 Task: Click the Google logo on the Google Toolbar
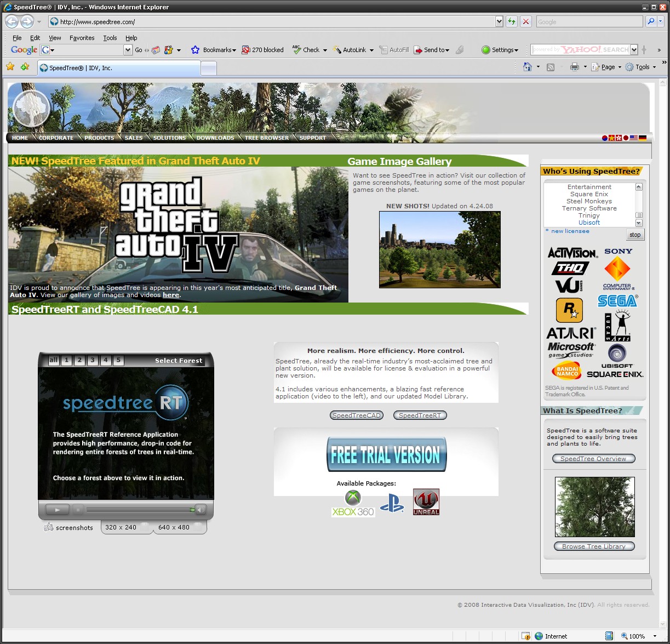tap(24, 50)
